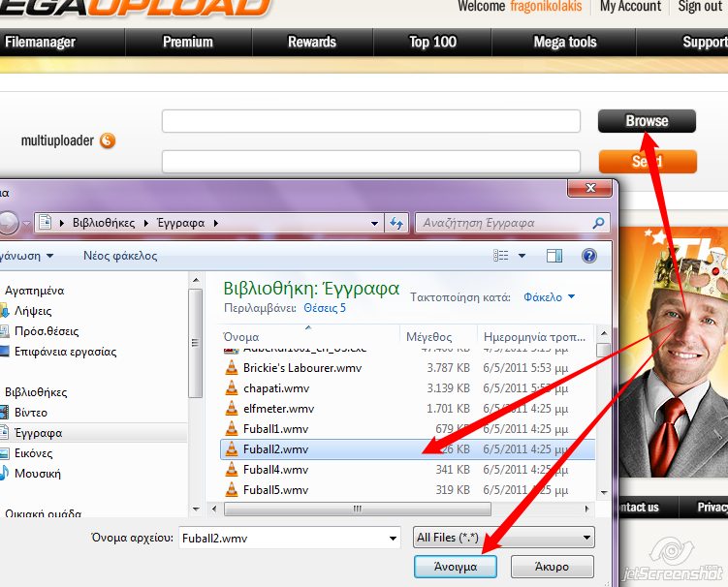This screenshot has width=728, height=587.
Task: Click the Άκυρο cancel button
Action: coord(552,567)
